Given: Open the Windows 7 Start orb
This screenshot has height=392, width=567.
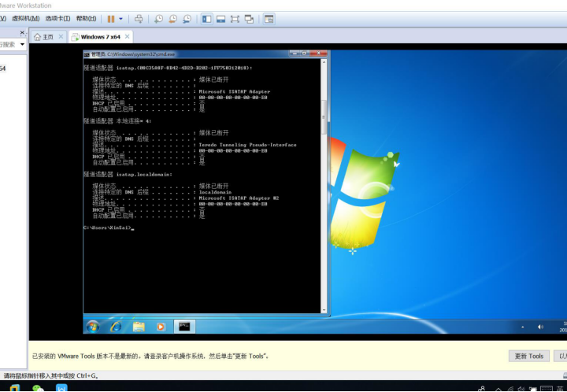Looking at the screenshot, I should 93,327.
